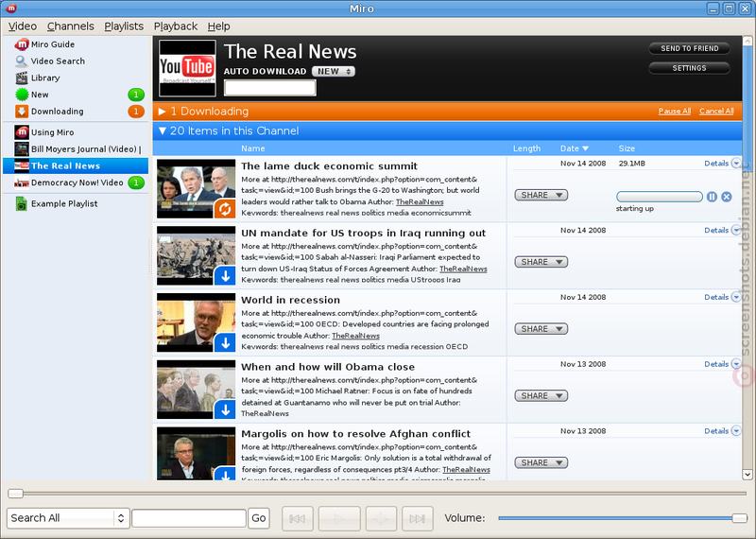Image resolution: width=756 pixels, height=539 pixels.
Task: Click the channel search field under Auto Download
Action: 270,88
